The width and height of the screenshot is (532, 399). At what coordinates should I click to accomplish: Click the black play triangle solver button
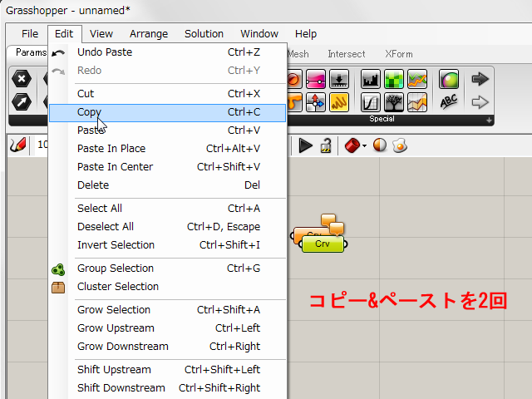point(305,146)
